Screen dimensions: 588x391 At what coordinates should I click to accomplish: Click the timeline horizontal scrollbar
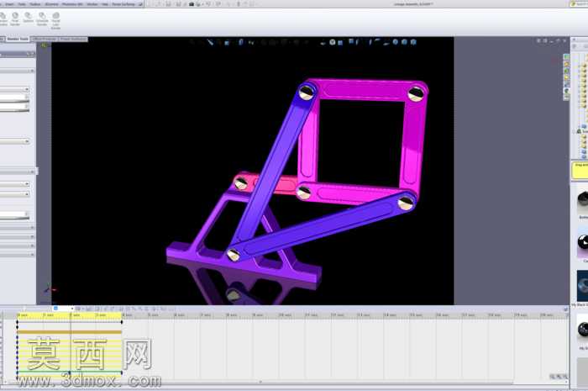tap(260, 382)
